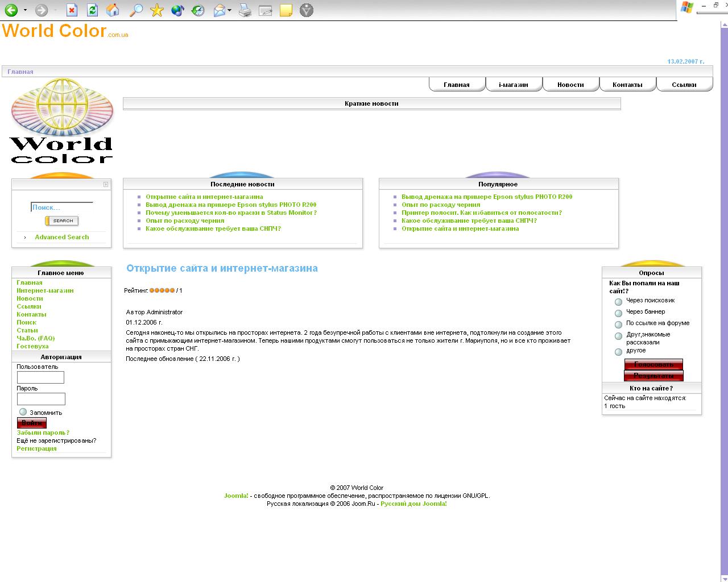Print the page with the printer icon
This screenshot has width=728, height=582.
coord(245,10)
